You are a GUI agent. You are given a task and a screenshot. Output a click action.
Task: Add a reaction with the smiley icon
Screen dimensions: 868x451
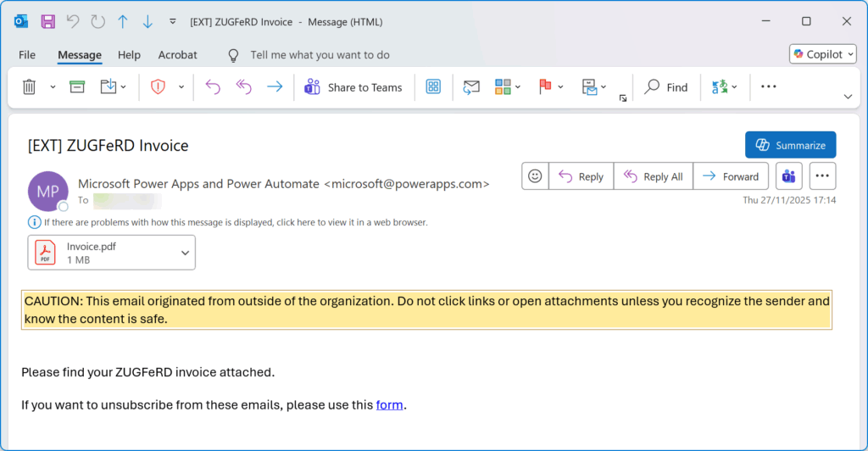(535, 176)
